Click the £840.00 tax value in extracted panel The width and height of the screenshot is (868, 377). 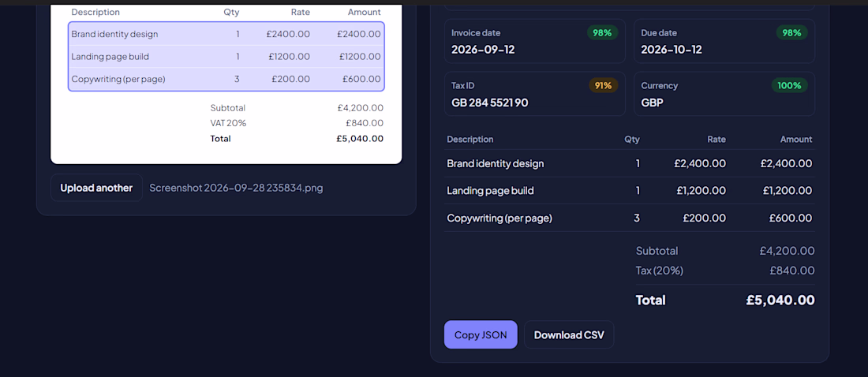792,271
